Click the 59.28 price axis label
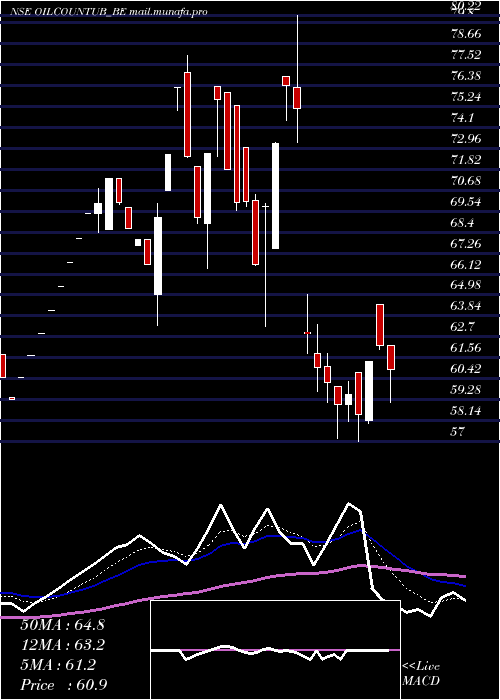The width and height of the screenshot is (500, 700). [x=466, y=390]
